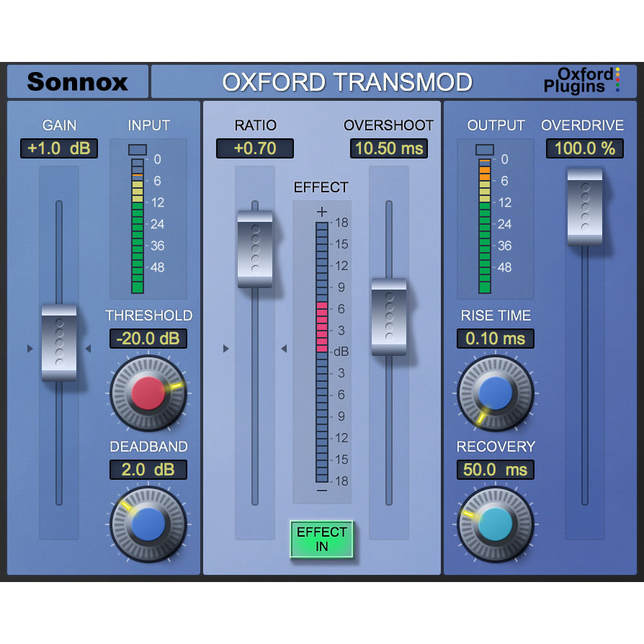Screen dimensions: 644x644
Task: Click the red Threshold knob
Action: (148, 393)
